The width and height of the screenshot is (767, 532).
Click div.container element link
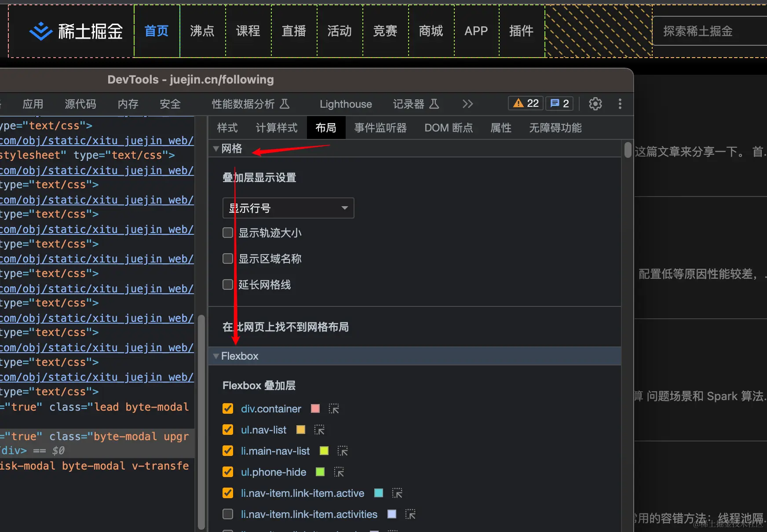click(271, 409)
